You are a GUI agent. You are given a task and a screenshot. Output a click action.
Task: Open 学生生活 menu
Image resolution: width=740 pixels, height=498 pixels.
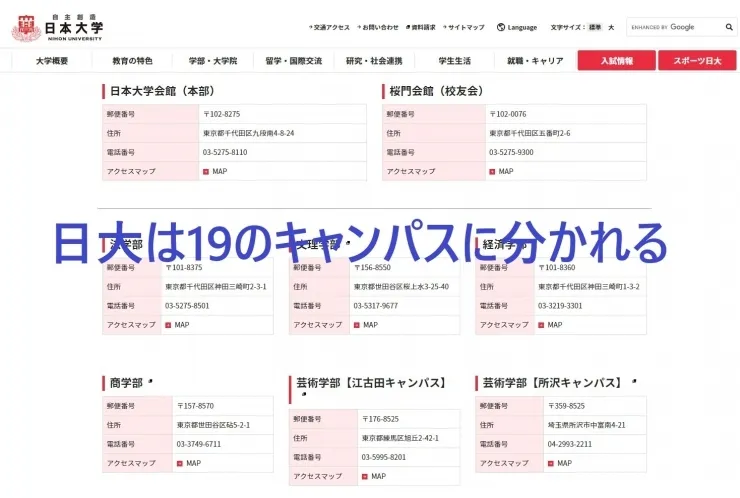(454, 61)
